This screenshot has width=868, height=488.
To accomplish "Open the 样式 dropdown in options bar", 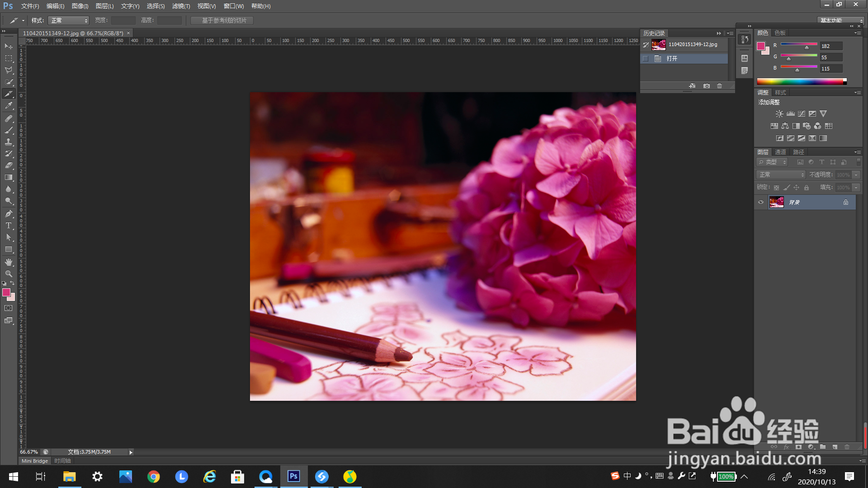I will pyautogui.click(x=68, y=20).
